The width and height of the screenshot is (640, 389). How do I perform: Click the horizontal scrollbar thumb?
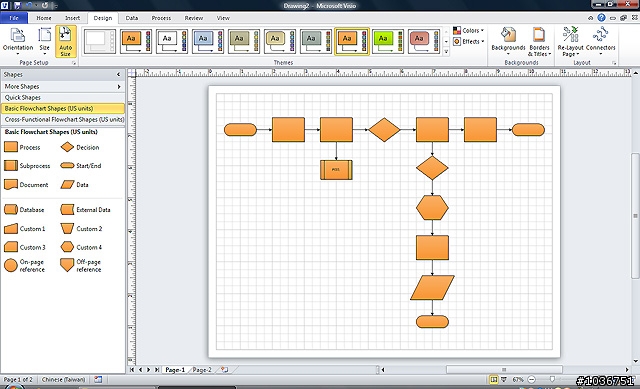pos(504,370)
